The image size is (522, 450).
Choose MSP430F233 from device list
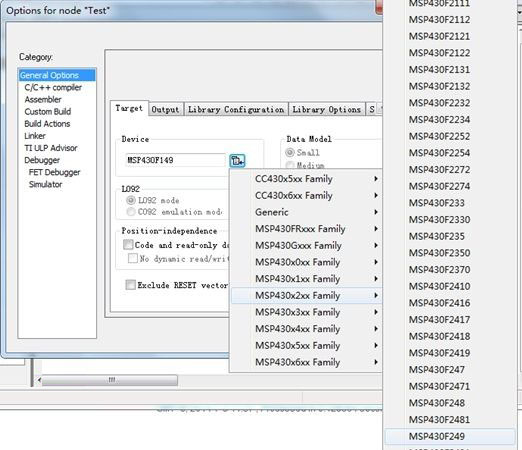click(449, 203)
